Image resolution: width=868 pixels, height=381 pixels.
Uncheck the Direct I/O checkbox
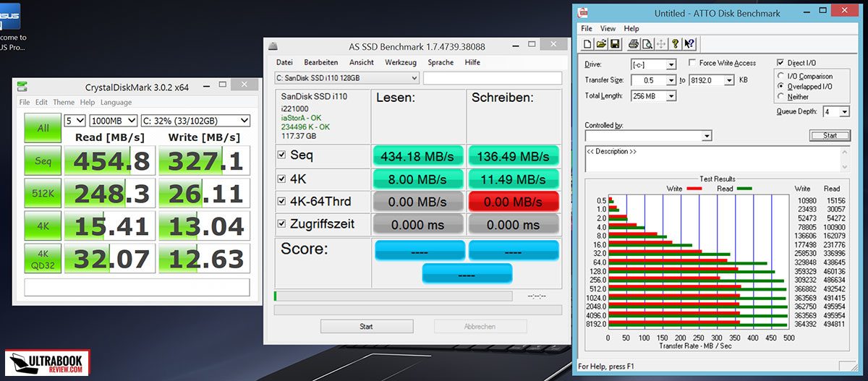pos(780,64)
